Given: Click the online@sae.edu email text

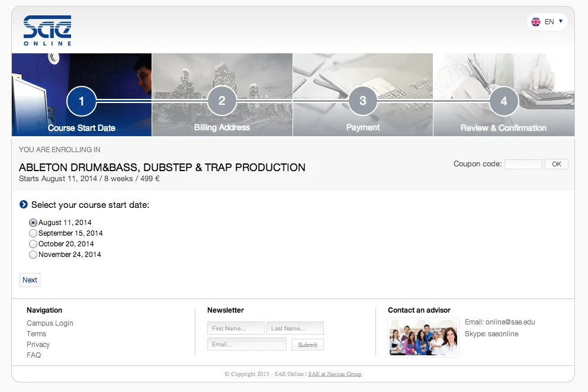Looking at the screenshot, I should pyautogui.click(x=510, y=322).
